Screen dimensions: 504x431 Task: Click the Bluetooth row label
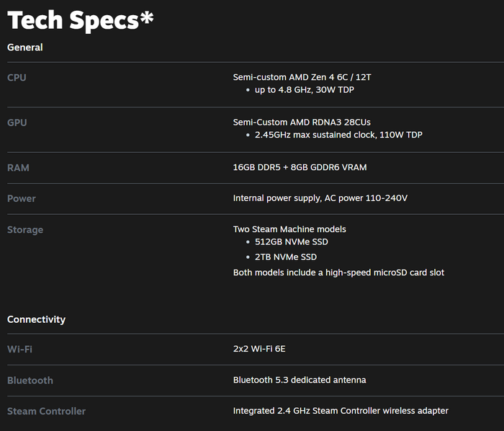point(30,380)
